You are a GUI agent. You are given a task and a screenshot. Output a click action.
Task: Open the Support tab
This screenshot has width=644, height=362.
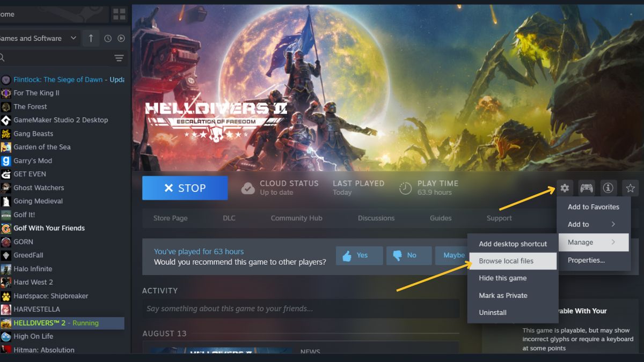click(x=499, y=218)
